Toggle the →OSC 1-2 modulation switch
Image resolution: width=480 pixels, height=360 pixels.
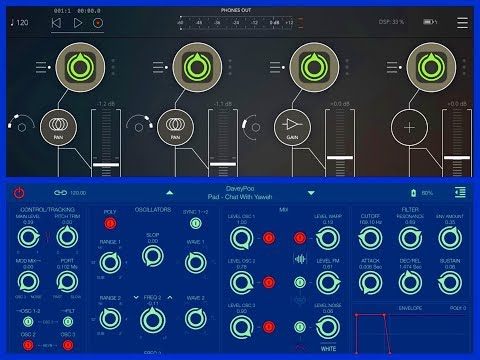tap(28, 322)
